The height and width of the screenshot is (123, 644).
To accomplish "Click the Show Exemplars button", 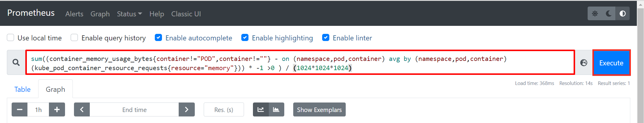I will pyautogui.click(x=319, y=110).
